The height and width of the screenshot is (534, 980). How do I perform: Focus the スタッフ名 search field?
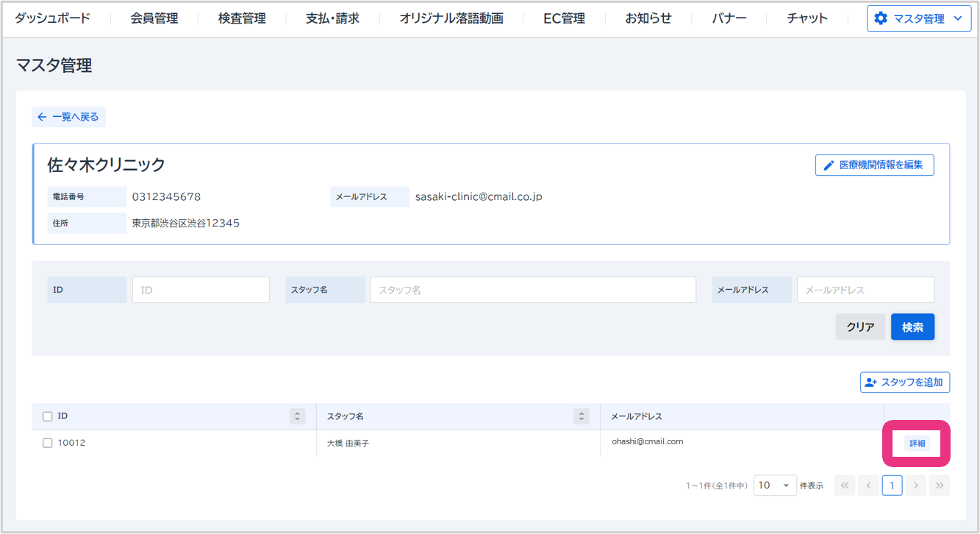coord(532,290)
